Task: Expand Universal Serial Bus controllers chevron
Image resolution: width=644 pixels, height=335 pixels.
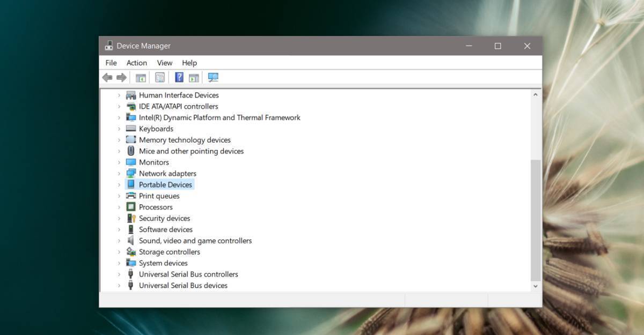Action: coord(119,274)
